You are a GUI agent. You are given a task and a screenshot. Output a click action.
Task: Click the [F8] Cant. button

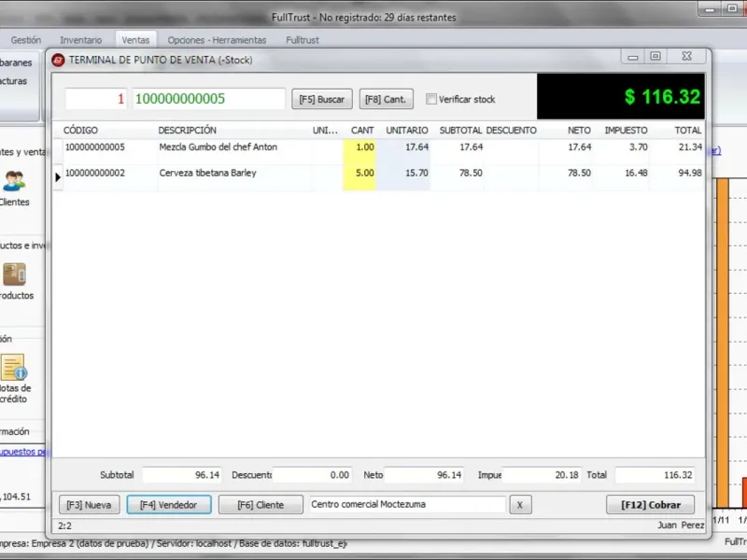point(386,99)
